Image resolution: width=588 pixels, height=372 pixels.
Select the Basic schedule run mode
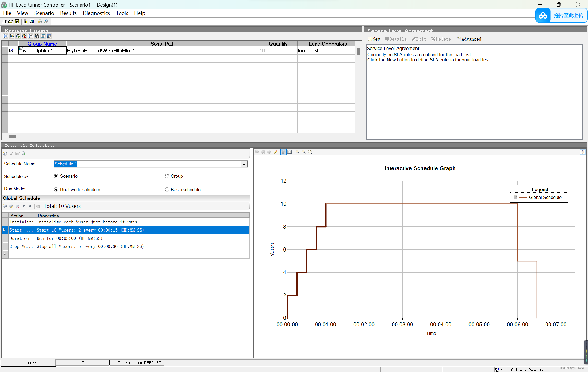167,189
